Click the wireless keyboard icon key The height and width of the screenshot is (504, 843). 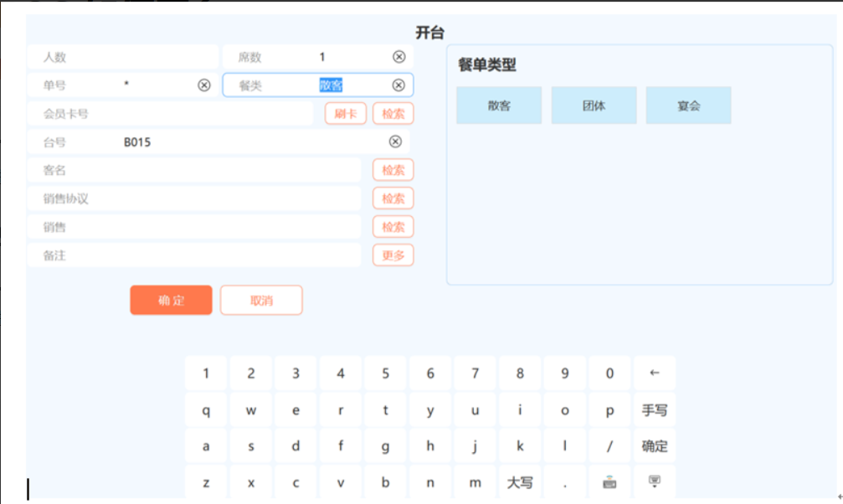(x=609, y=482)
